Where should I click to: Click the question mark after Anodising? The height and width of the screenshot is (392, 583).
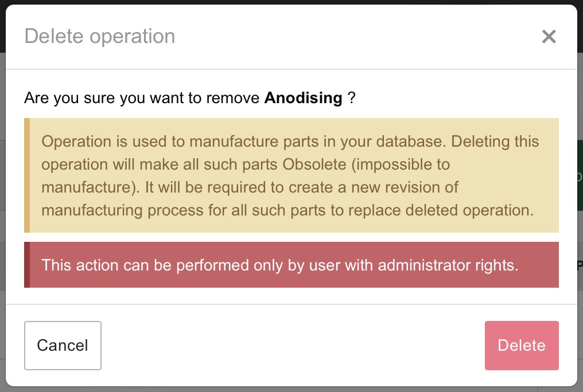tap(351, 98)
